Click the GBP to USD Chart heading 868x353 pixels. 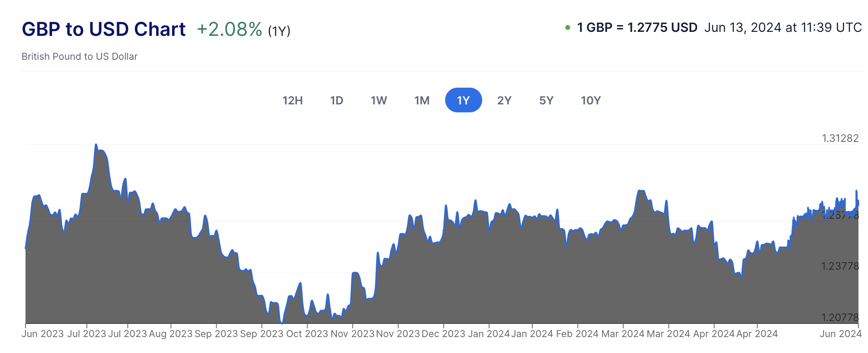point(104,29)
